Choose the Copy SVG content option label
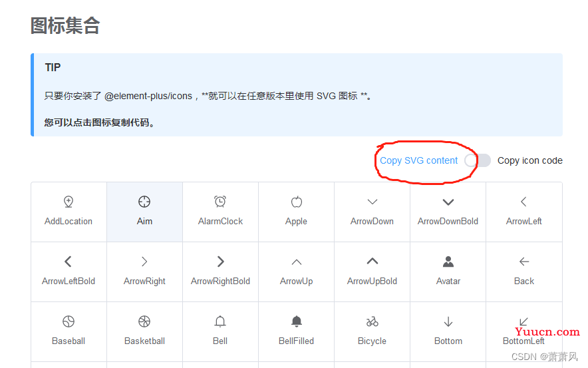The width and height of the screenshot is (588, 368). (418, 160)
